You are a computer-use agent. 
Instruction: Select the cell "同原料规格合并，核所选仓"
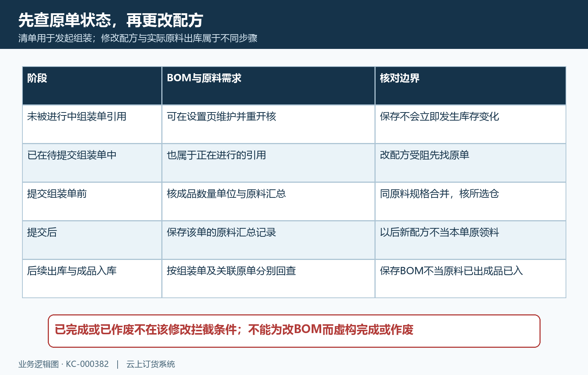470,201
